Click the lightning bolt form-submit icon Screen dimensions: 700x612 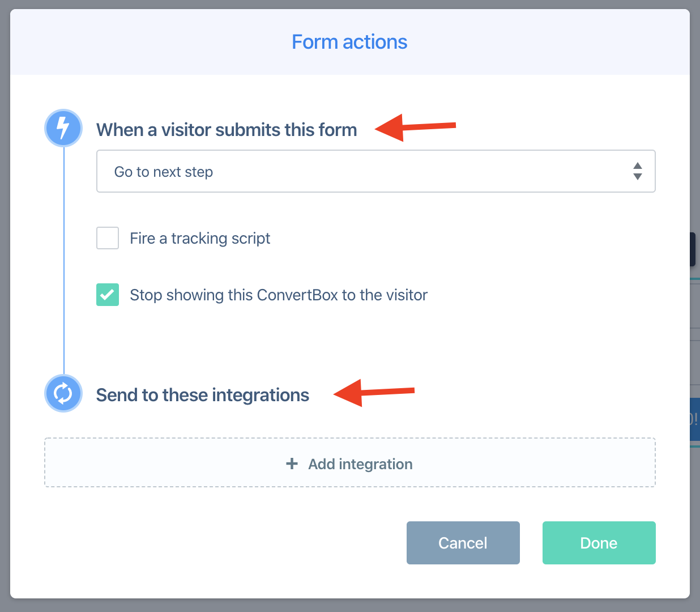coord(63,128)
